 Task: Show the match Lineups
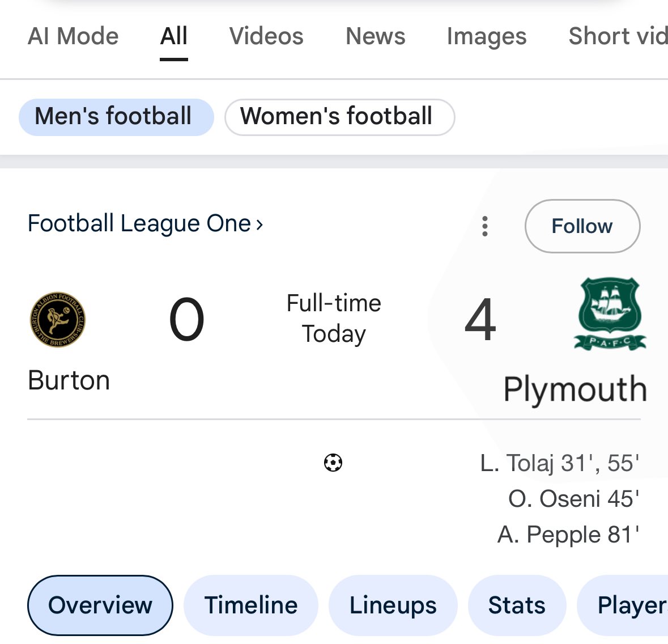393,605
